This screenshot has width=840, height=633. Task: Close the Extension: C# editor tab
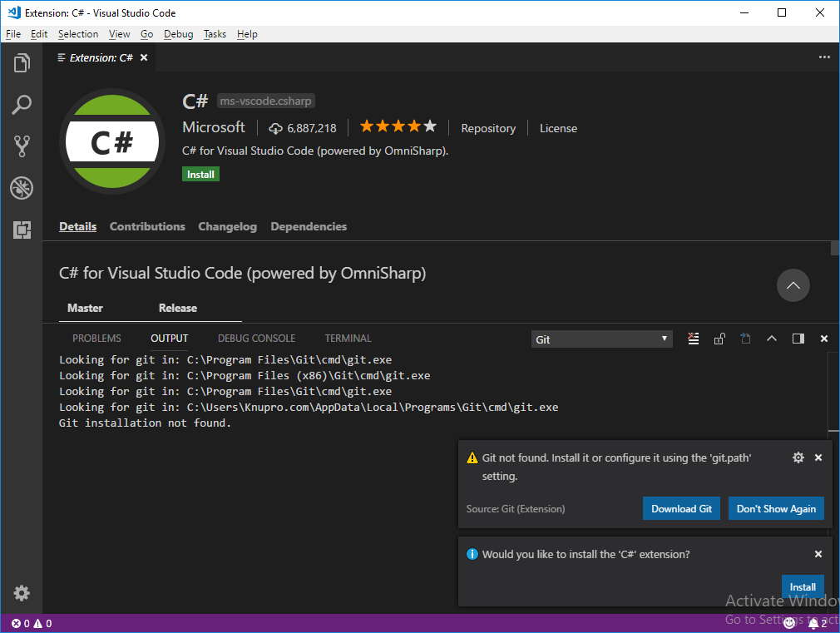coord(144,57)
